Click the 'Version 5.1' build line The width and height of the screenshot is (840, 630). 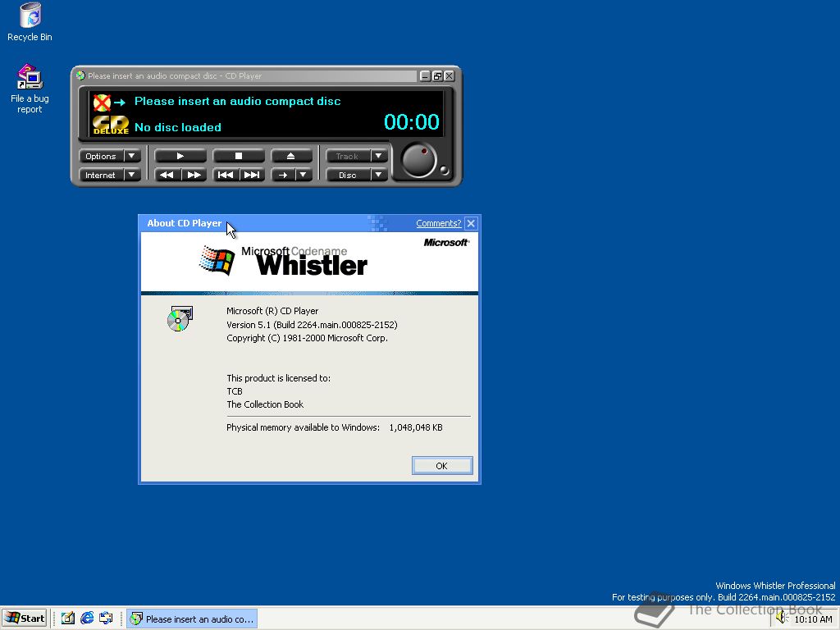pos(312,325)
